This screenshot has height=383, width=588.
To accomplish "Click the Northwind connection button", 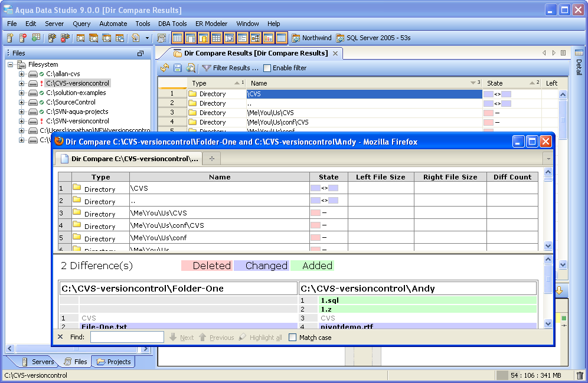I will click(312, 38).
